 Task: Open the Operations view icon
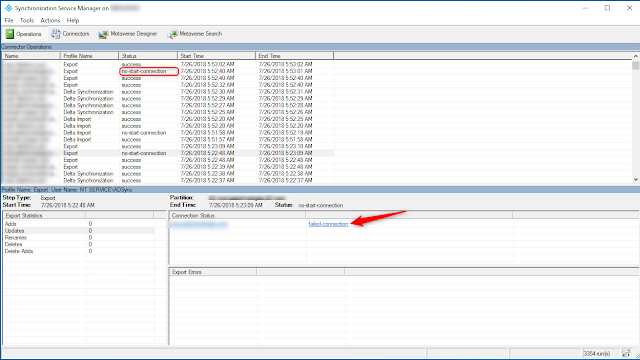tap(9, 34)
